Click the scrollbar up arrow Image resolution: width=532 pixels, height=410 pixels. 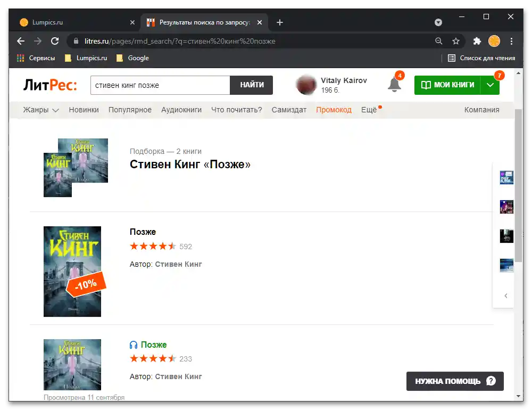click(x=518, y=73)
